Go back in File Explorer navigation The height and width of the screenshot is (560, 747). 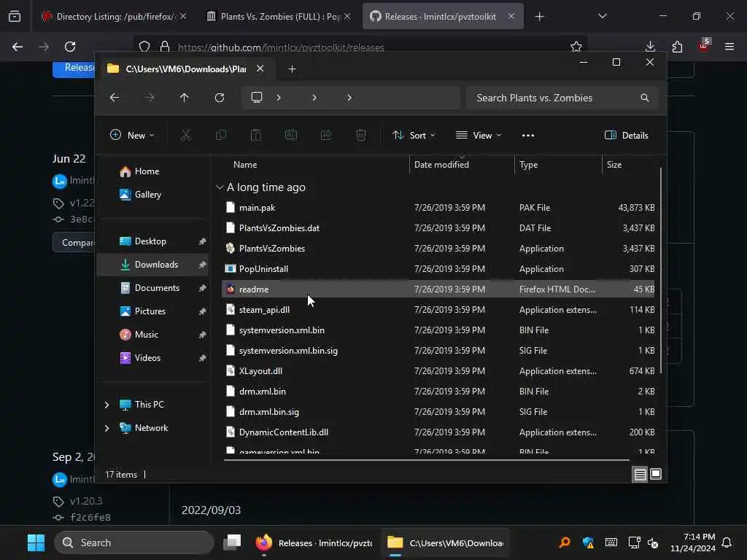pyautogui.click(x=115, y=98)
